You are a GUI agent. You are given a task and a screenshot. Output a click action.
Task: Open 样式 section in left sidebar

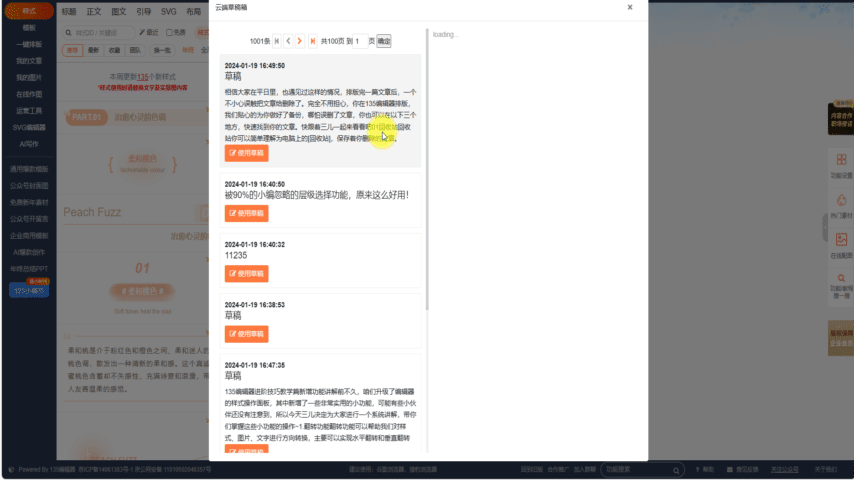pyautogui.click(x=29, y=11)
